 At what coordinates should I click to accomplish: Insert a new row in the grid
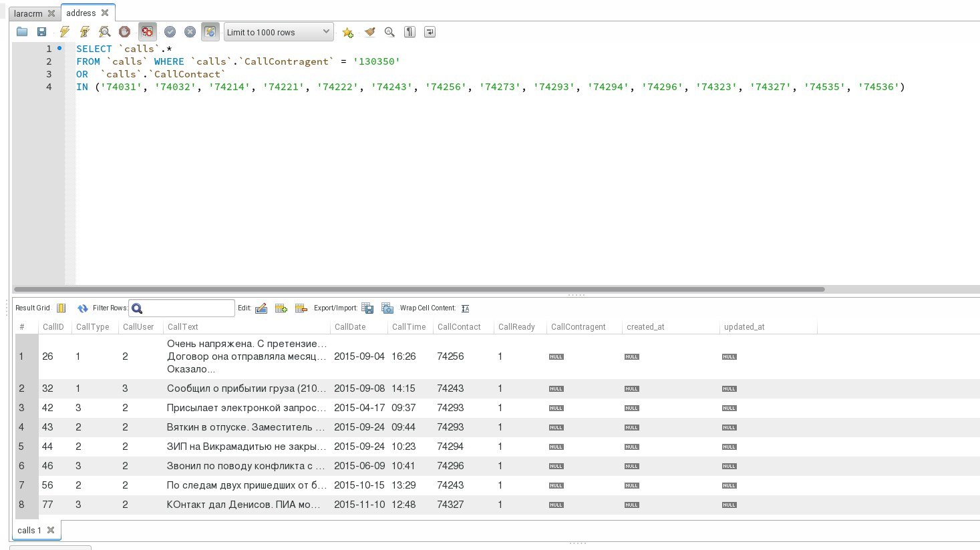[281, 308]
